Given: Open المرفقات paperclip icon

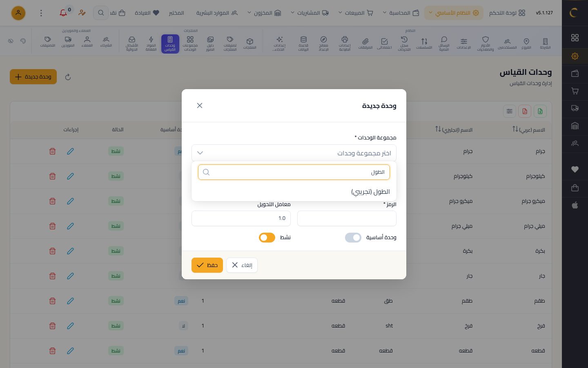Looking at the screenshot, I should coord(365,44).
